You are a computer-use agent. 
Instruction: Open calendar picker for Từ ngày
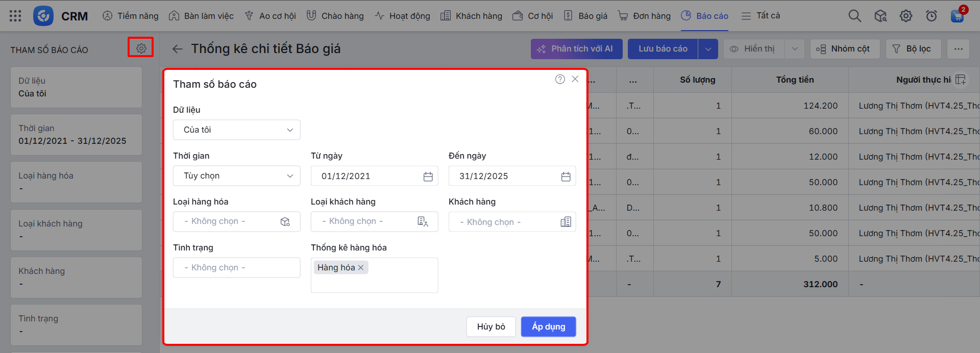tap(428, 176)
